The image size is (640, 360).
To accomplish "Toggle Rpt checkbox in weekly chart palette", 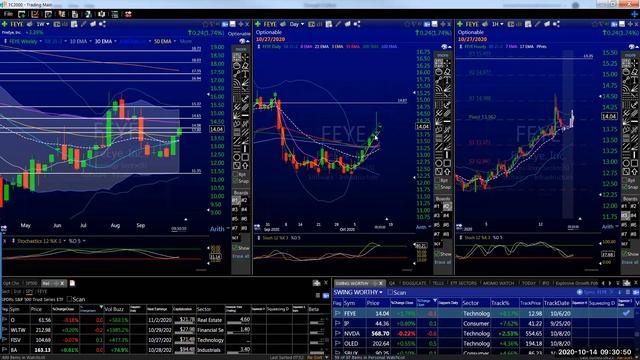I will coord(236,174).
